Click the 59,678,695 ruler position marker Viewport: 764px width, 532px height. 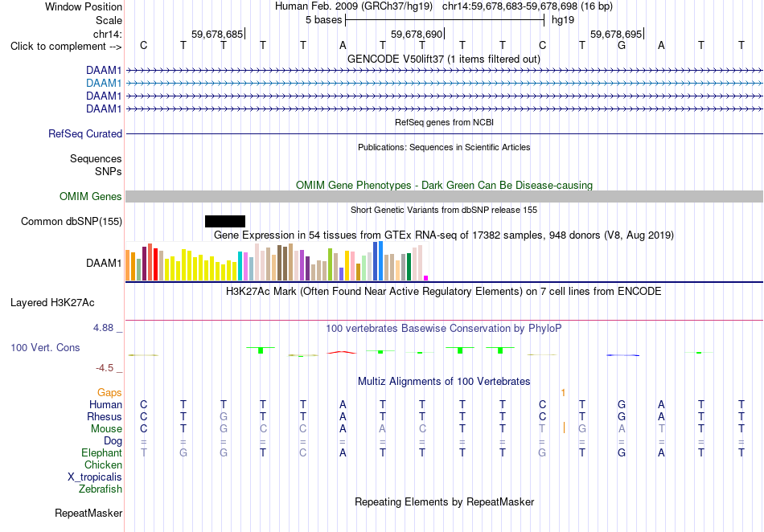click(616, 34)
